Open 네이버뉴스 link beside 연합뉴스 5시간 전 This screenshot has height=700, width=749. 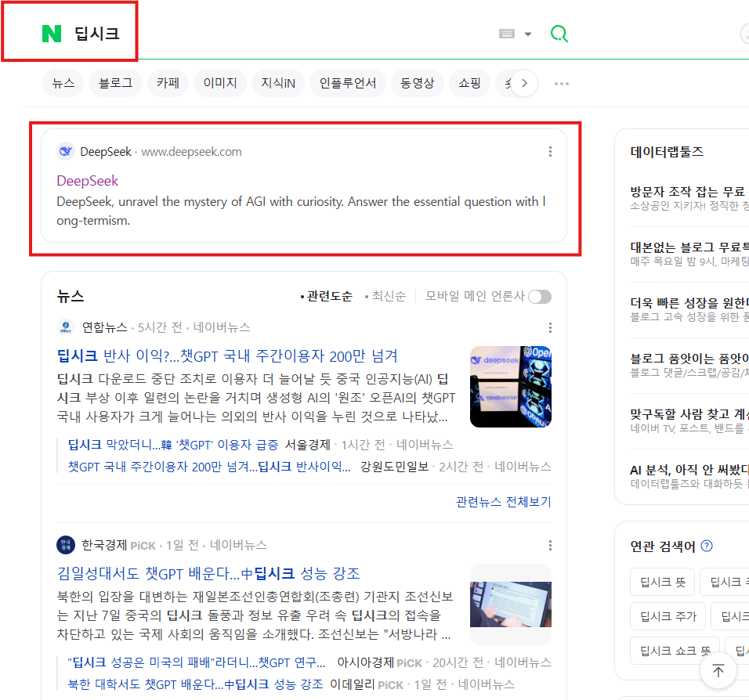tap(222, 327)
